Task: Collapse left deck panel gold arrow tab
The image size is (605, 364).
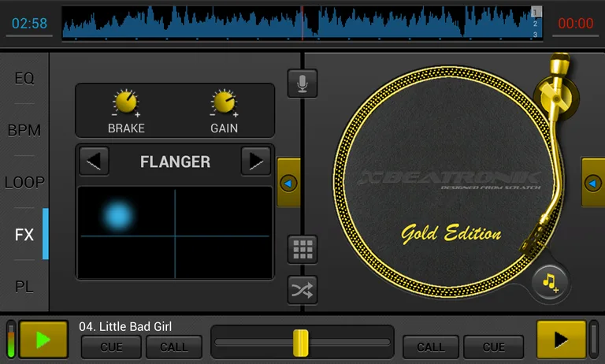Action: coord(288,183)
